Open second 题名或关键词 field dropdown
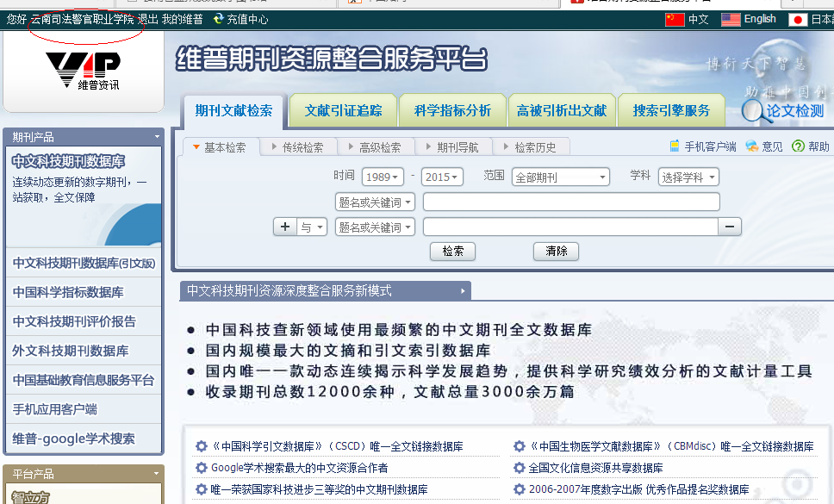The width and height of the screenshot is (834, 504). coord(375,227)
